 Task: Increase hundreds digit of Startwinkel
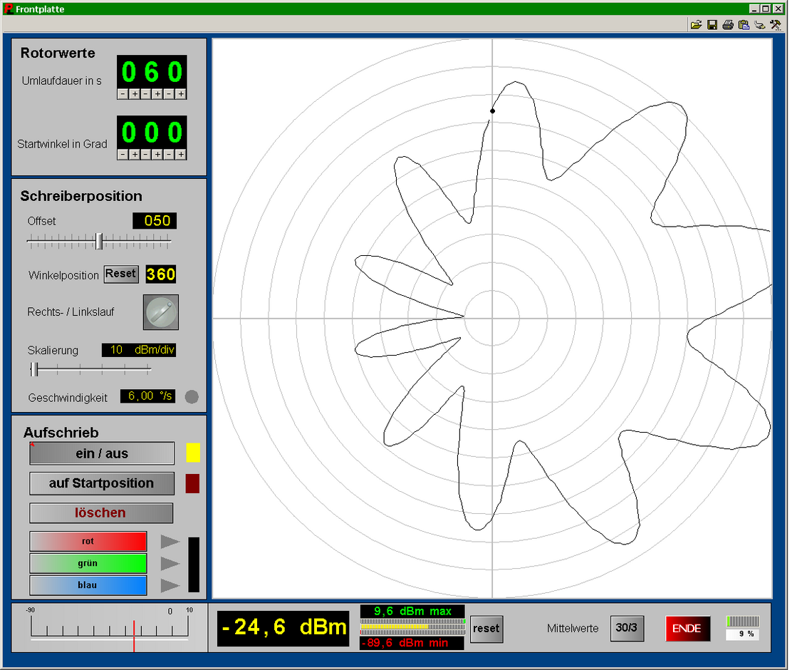tap(135, 155)
